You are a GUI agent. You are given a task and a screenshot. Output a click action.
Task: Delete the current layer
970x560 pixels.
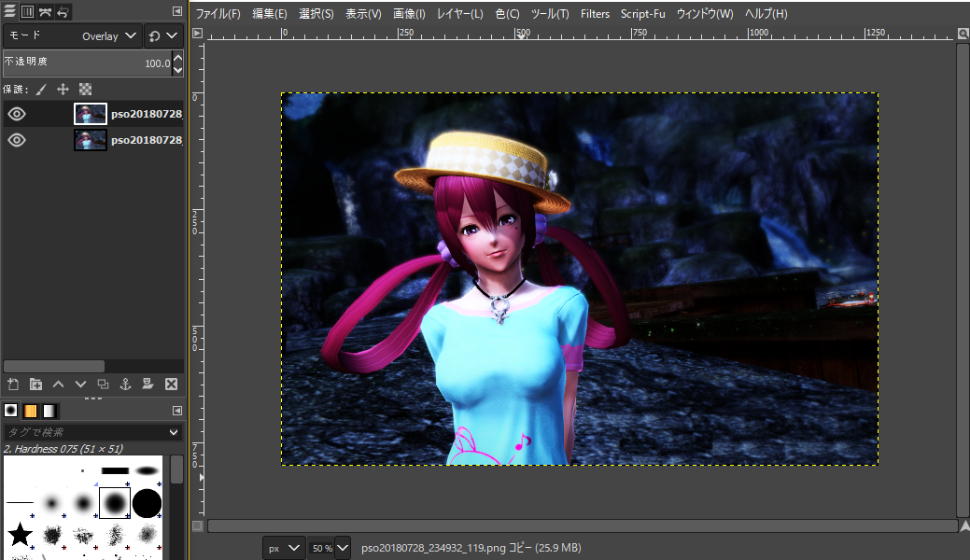coord(172,385)
